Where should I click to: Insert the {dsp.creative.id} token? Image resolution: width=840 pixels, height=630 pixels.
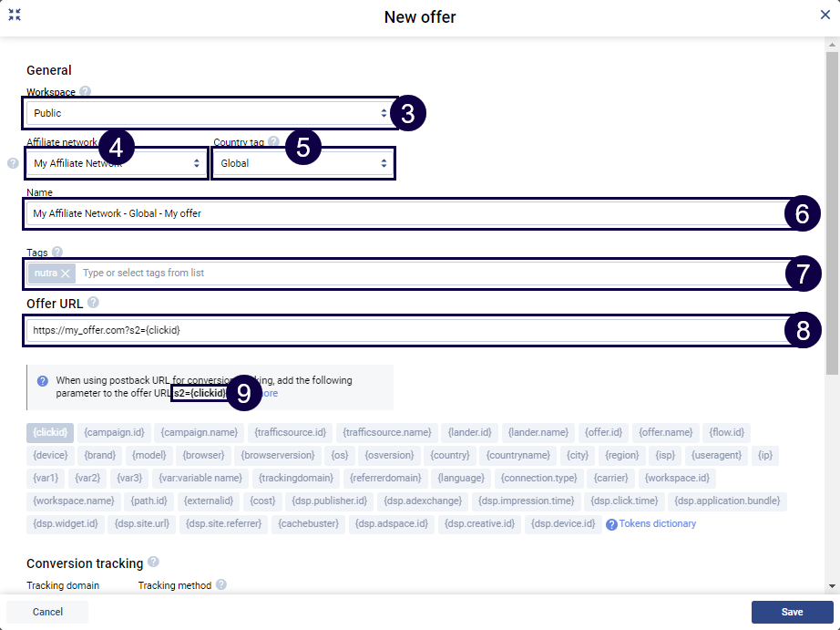tap(481, 524)
